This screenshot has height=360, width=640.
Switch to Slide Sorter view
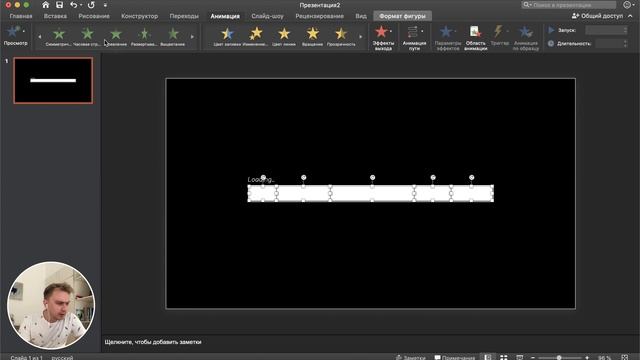point(504,357)
